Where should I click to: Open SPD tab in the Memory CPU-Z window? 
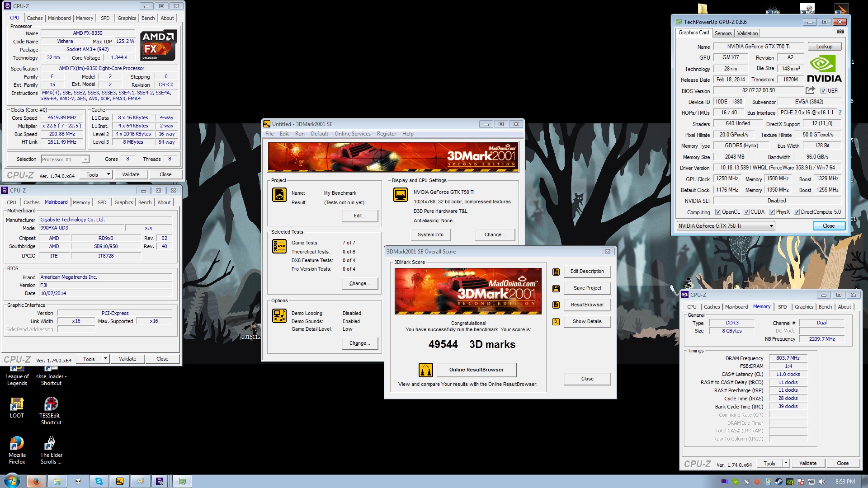pos(782,307)
